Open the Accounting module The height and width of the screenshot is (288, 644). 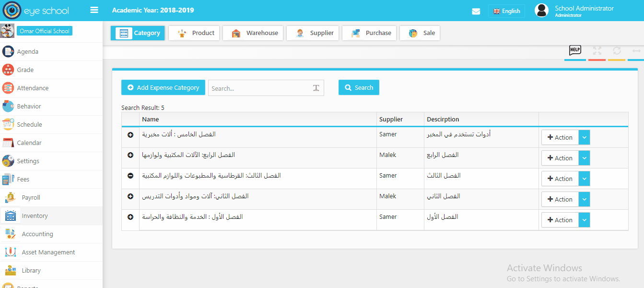click(x=51, y=234)
